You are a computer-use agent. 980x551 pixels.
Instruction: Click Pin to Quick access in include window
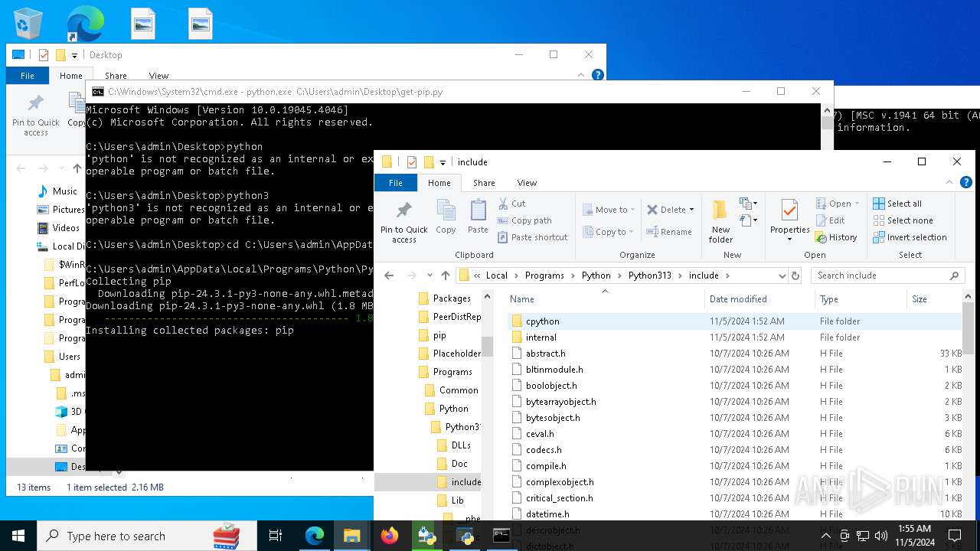pyautogui.click(x=404, y=222)
